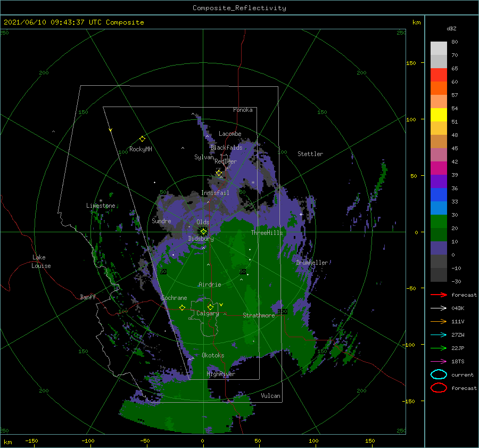
Task: Click the -150 tick on the bottom axis
Action: (31, 441)
